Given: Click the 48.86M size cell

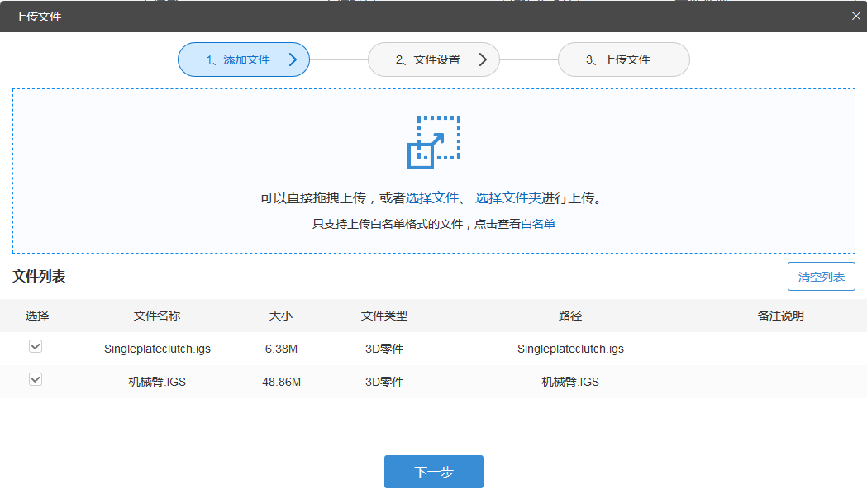Looking at the screenshot, I should 281,382.
